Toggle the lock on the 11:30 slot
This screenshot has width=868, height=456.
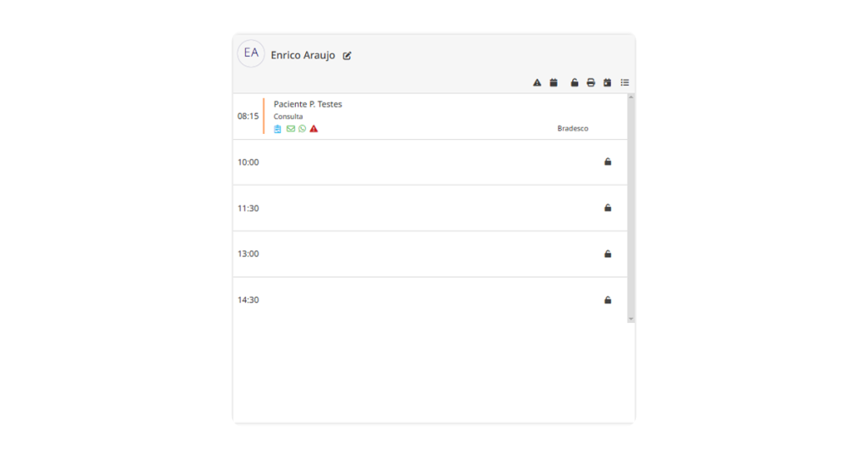[608, 208]
